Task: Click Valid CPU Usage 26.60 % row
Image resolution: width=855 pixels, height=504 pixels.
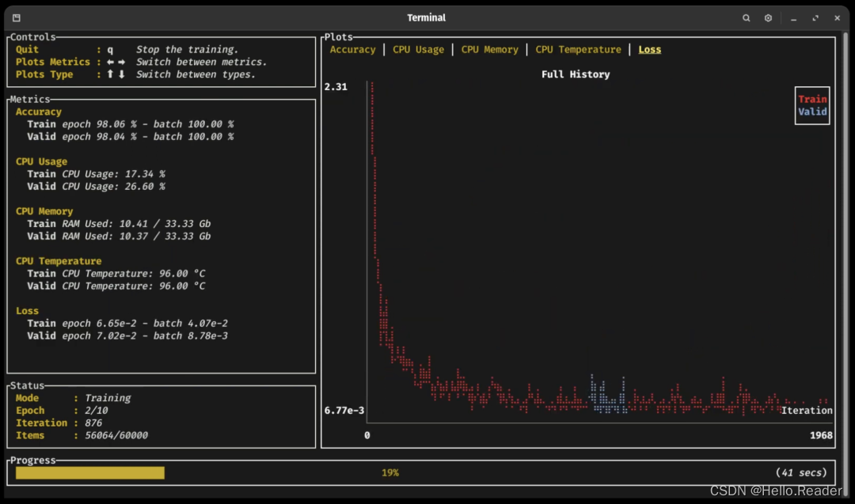Action: pyautogui.click(x=96, y=187)
